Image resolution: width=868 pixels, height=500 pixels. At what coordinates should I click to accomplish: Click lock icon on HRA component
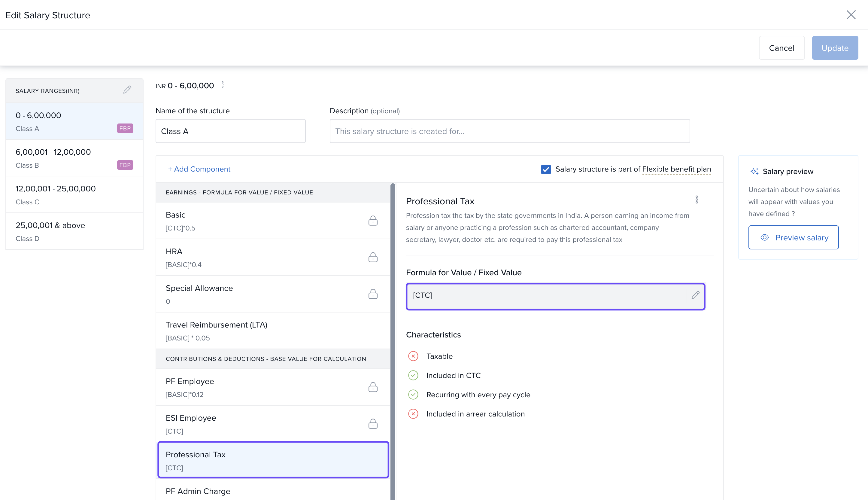pyautogui.click(x=373, y=257)
